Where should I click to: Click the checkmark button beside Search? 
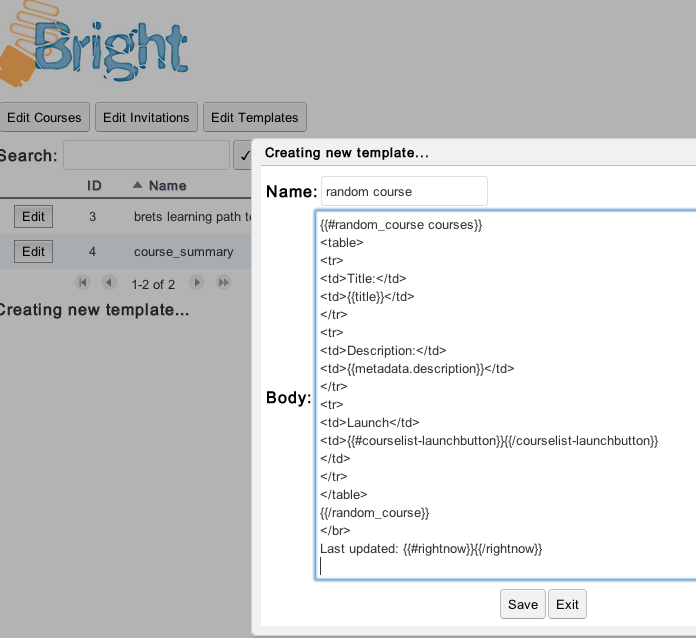coord(243,156)
